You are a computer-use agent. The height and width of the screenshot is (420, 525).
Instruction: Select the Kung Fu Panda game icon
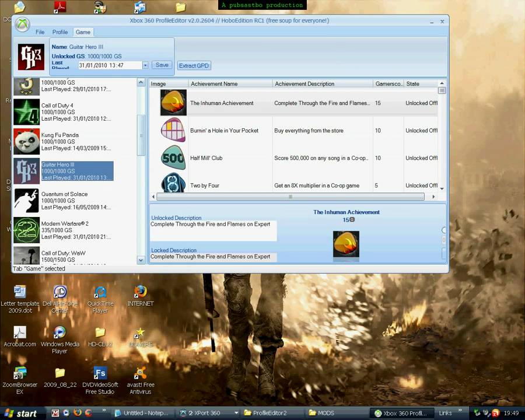(26, 142)
